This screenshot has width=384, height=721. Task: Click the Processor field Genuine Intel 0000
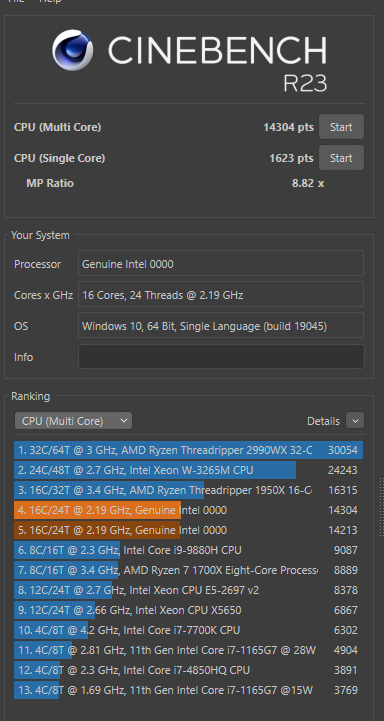pos(221,264)
